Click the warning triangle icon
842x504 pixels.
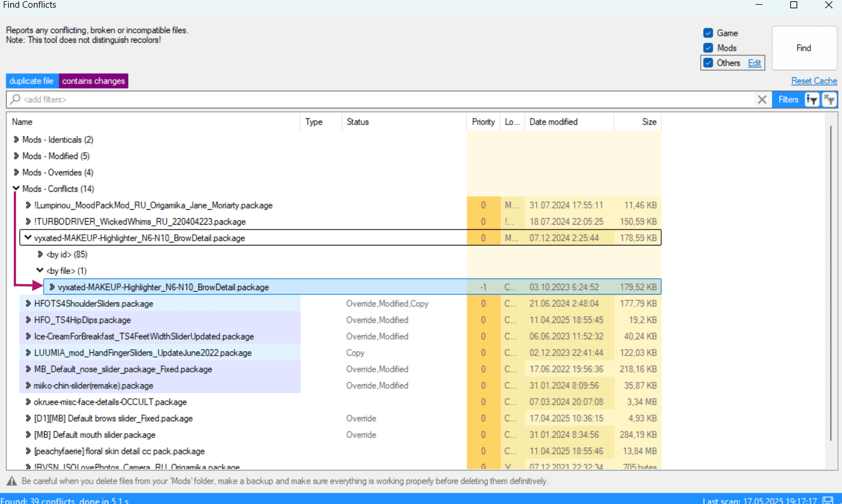click(x=12, y=481)
